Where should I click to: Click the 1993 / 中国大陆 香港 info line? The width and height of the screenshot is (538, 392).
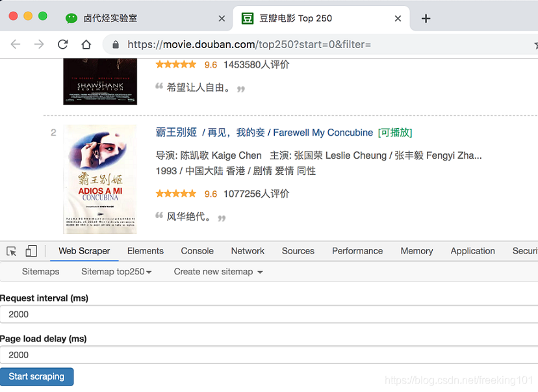236,171
